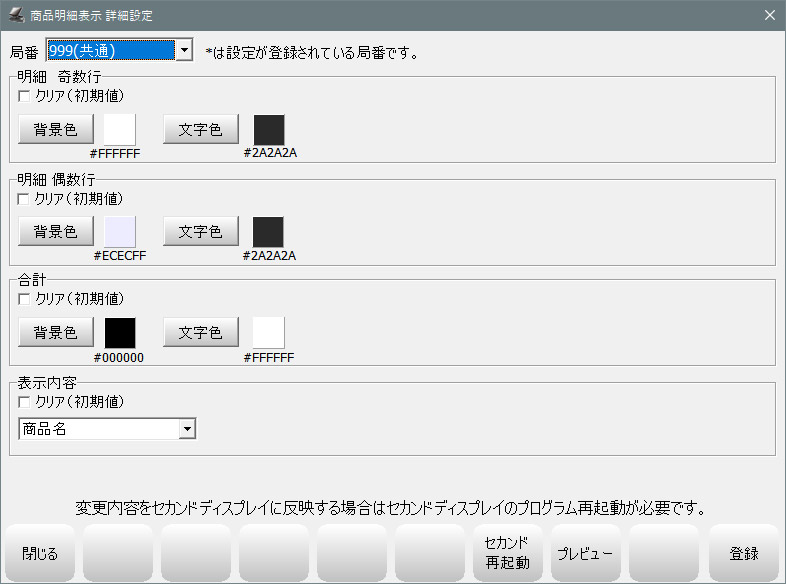
Task: Expand the 商品名 display content dropdown
Action: (x=187, y=429)
